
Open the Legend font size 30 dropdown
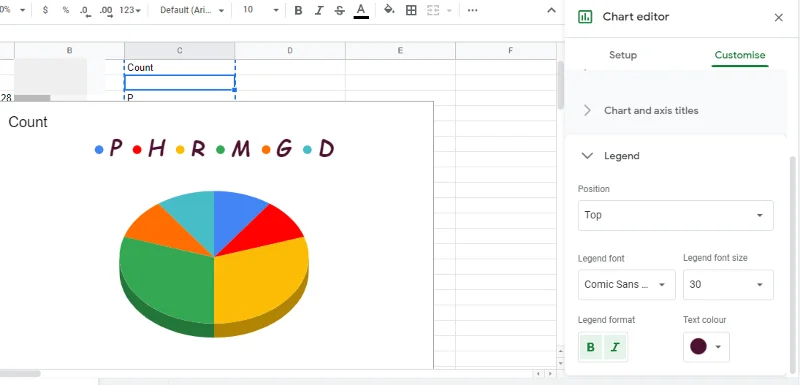point(728,285)
